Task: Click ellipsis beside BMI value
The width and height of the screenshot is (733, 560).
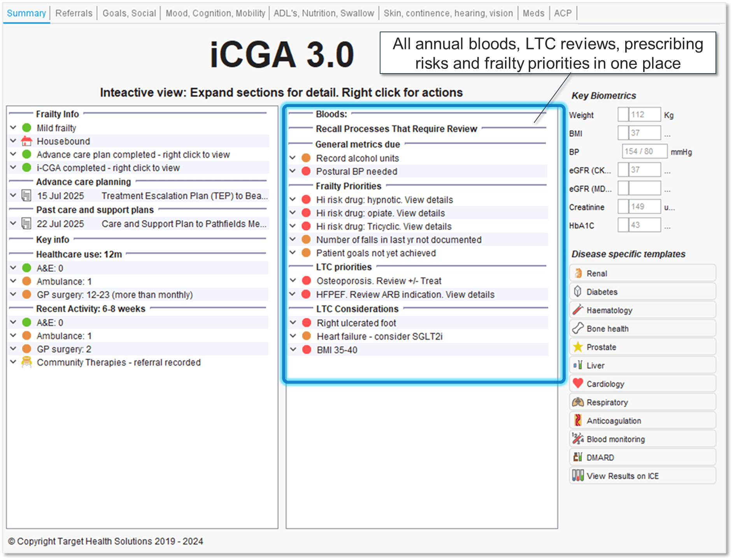Action: (x=667, y=135)
